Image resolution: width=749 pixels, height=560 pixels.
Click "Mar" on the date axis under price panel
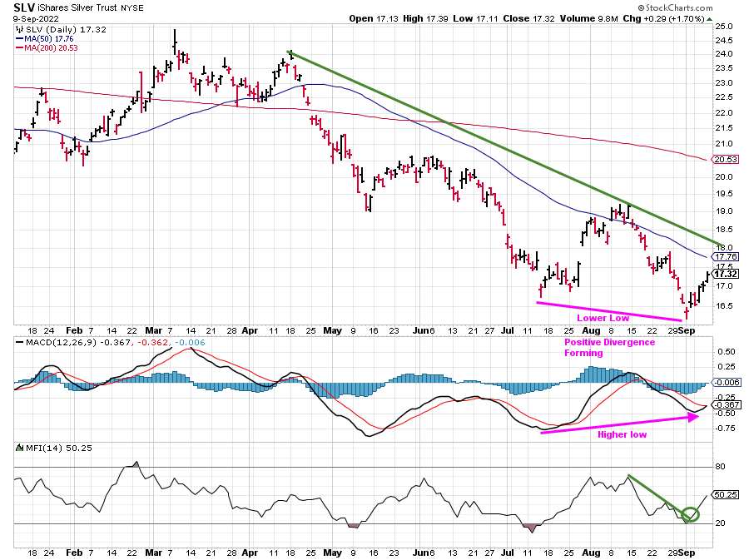click(x=153, y=330)
